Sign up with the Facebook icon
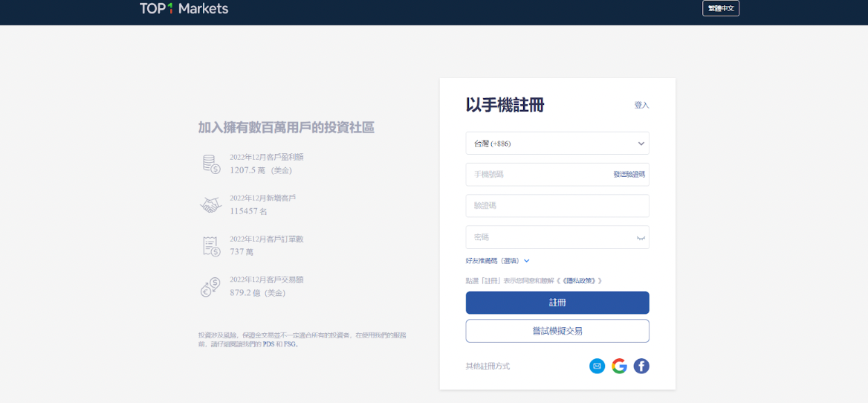This screenshot has width=868, height=403. 641,366
